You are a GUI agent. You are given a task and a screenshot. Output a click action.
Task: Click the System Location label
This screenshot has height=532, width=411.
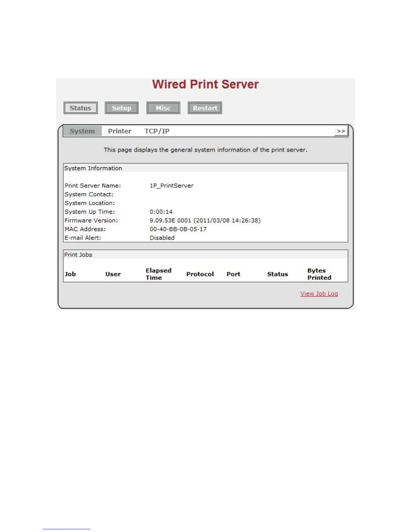pos(90,203)
